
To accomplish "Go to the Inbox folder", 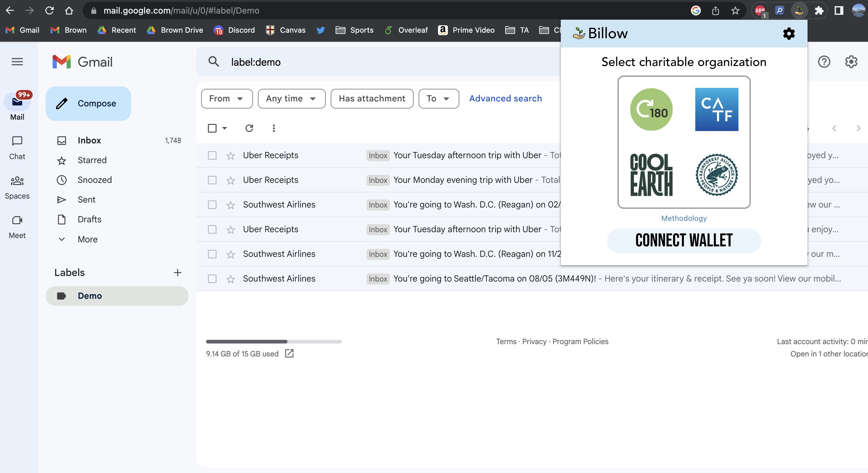I will (x=89, y=141).
